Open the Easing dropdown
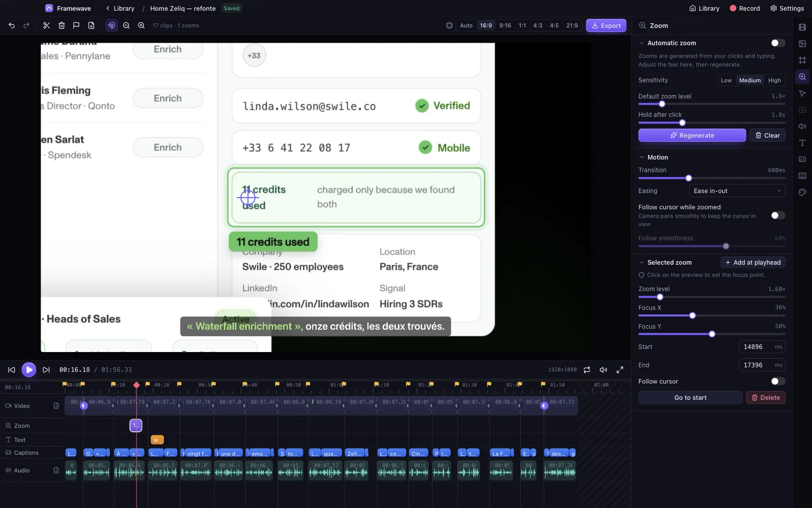The image size is (812, 508). point(737,191)
